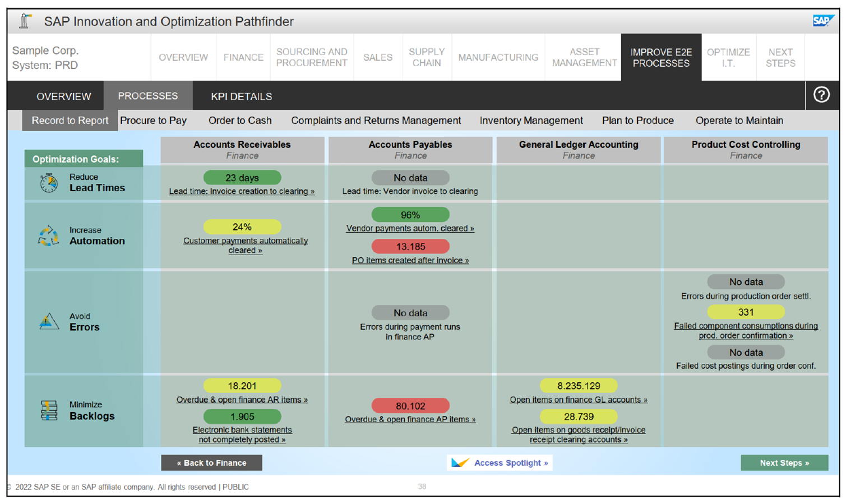Open help via the question mark icon

point(821,95)
